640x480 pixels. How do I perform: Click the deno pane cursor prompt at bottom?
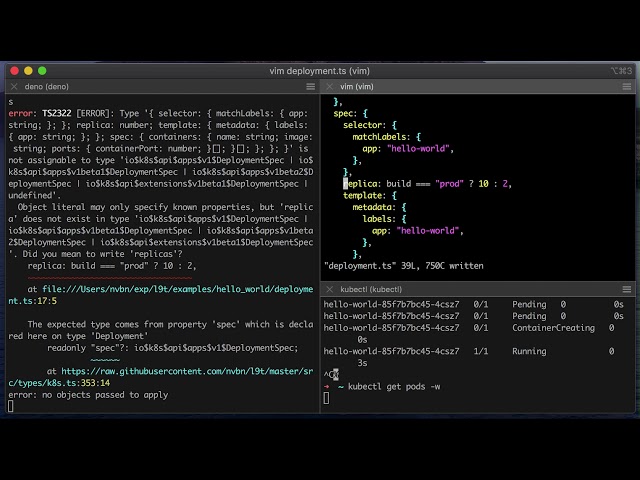click(x=11, y=406)
